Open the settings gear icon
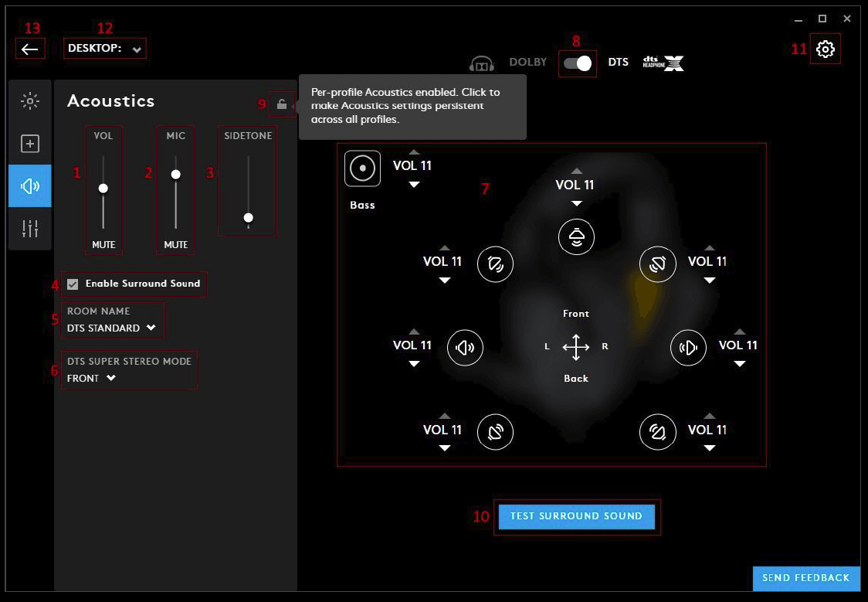 tap(826, 48)
